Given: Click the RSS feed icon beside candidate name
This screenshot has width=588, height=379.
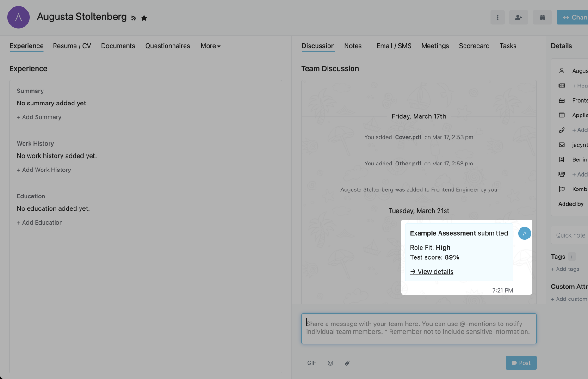Looking at the screenshot, I should (134, 18).
